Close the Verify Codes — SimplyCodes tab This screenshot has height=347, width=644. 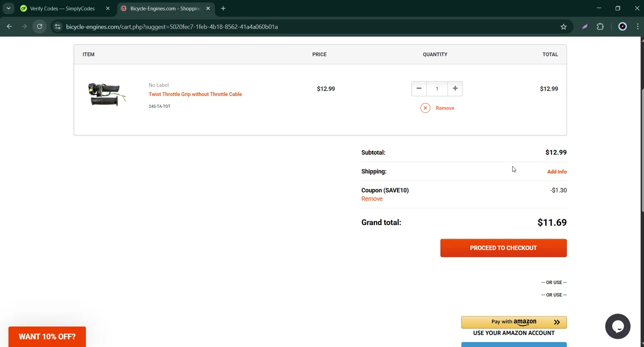108,8
